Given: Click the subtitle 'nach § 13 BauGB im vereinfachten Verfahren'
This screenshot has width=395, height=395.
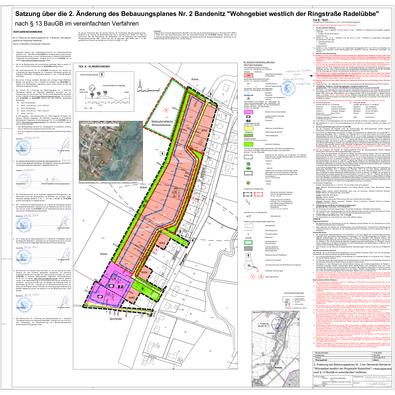Looking at the screenshot, I should point(77,24).
